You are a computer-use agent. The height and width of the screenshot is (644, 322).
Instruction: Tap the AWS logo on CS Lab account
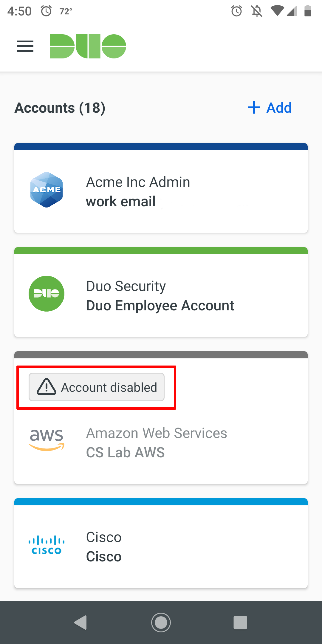point(47,441)
